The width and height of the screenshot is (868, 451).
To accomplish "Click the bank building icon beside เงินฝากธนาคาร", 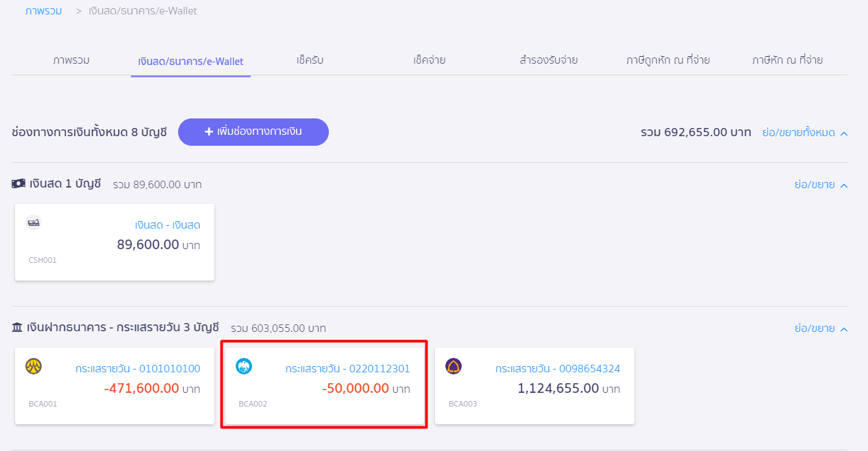I will pos(17,328).
